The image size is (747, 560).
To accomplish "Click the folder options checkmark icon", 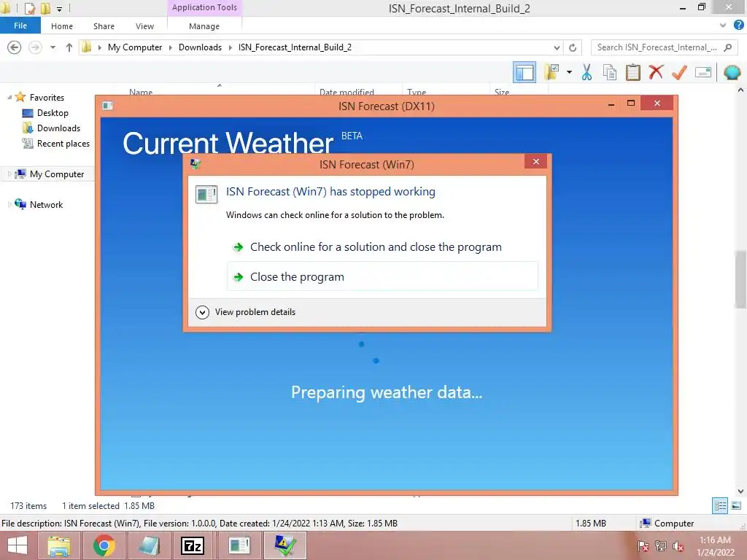I will 552,72.
